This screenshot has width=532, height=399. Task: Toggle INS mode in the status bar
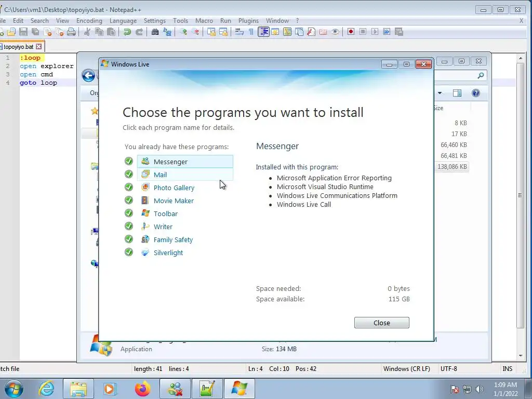[x=507, y=369]
